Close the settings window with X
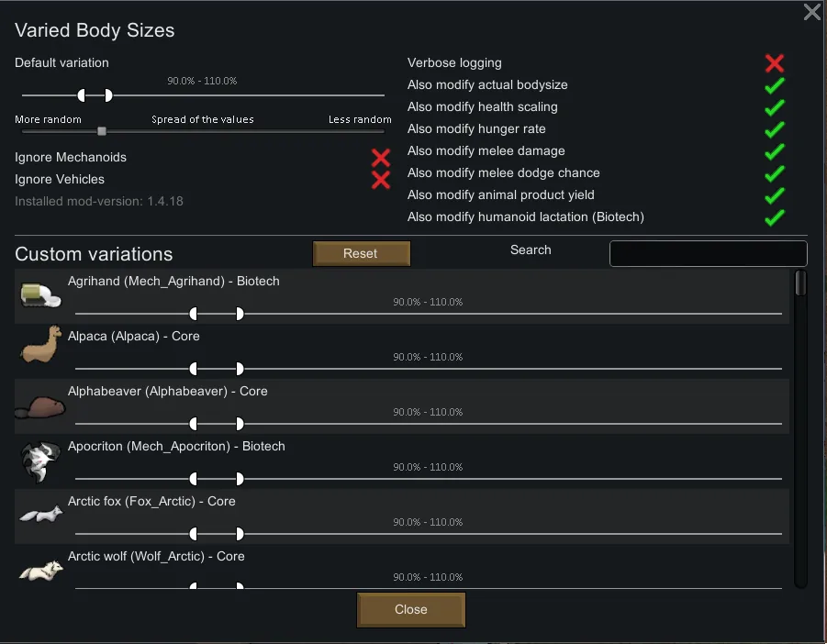Viewport: 827px width, 644px height. click(x=812, y=12)
